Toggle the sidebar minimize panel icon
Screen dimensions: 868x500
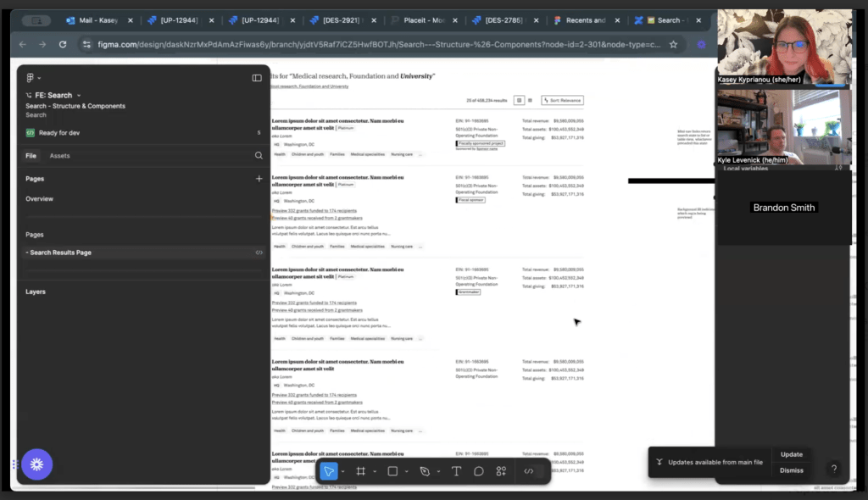[257, 78]
